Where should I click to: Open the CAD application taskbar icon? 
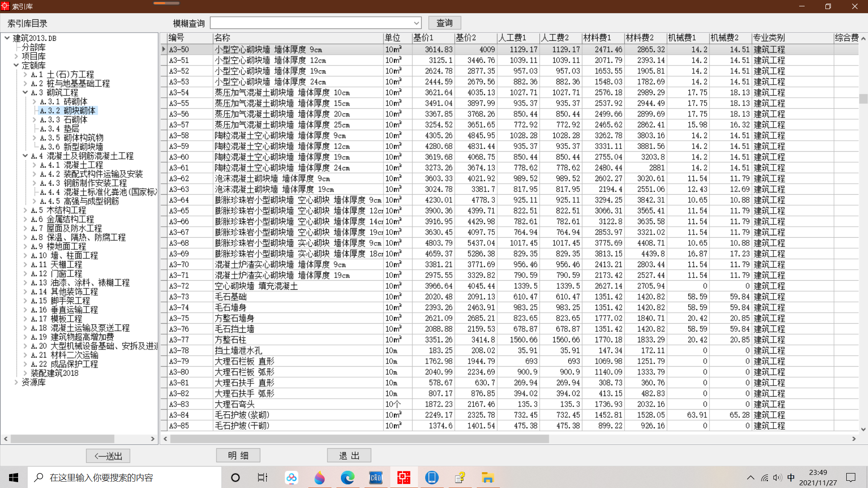tap(376, 477)
